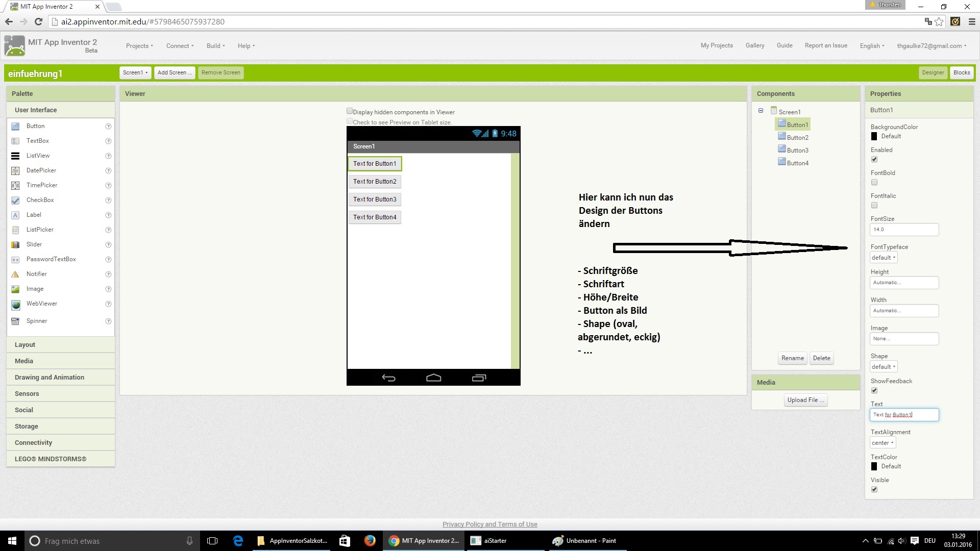
Task: Expand the Sensors palette section
Action: click(61, 394)
